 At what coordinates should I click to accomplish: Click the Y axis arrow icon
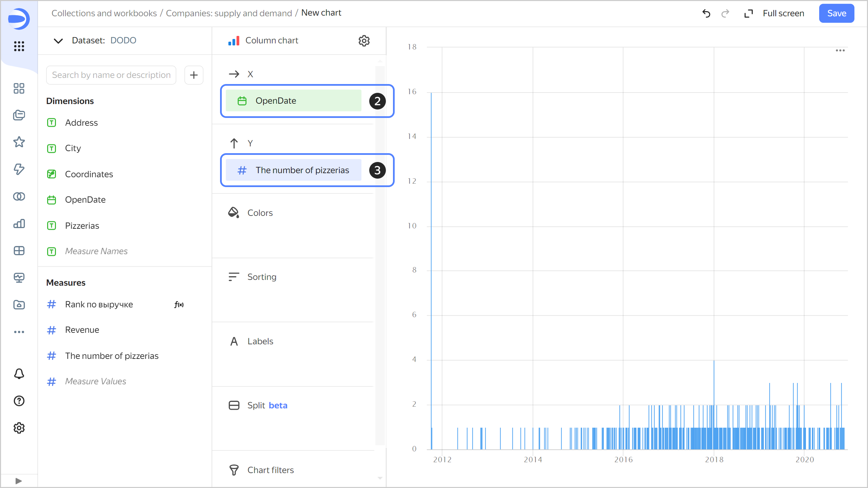click(234, 142)
